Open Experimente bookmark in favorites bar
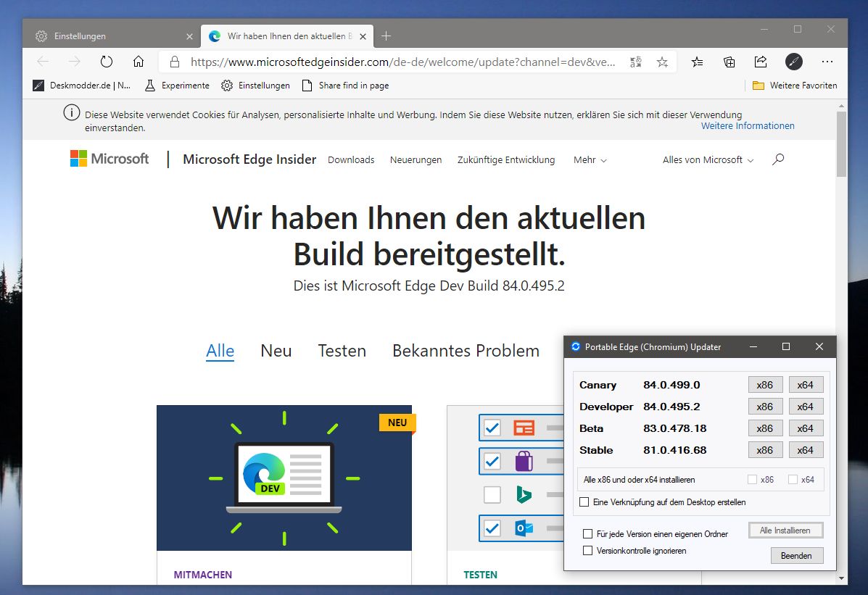 177,86
